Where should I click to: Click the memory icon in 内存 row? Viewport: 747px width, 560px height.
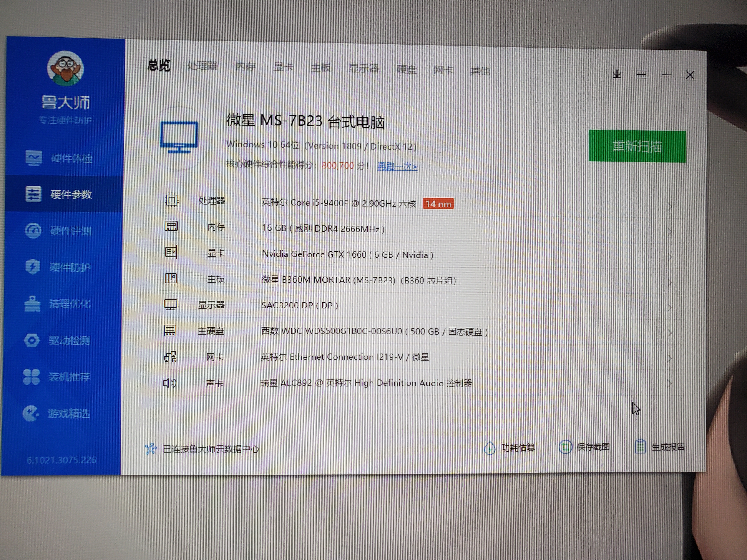click(x=171, y=226)
